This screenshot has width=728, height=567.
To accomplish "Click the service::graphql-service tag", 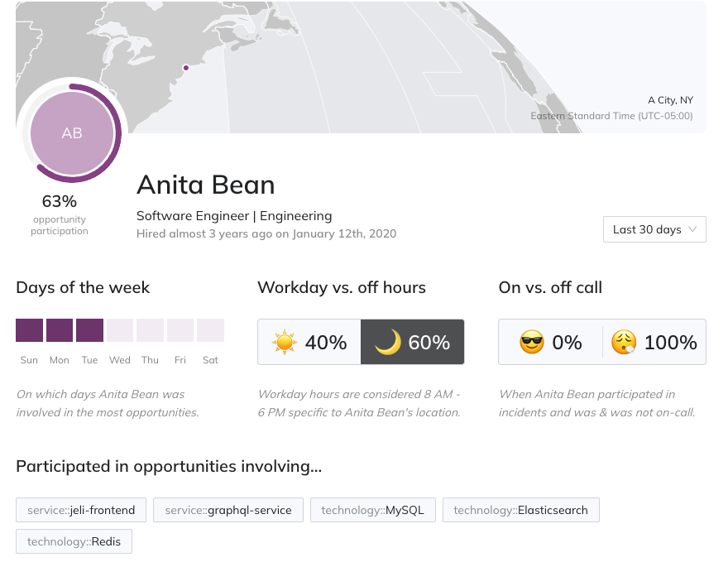I will click(x=228, y=510).
